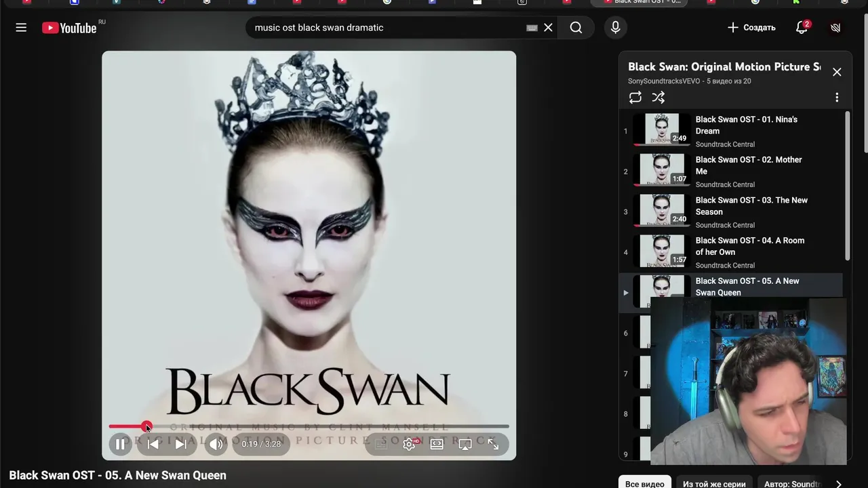Select the Из той же серии chip
The image size is (868, 488).
tap(714, 483)
